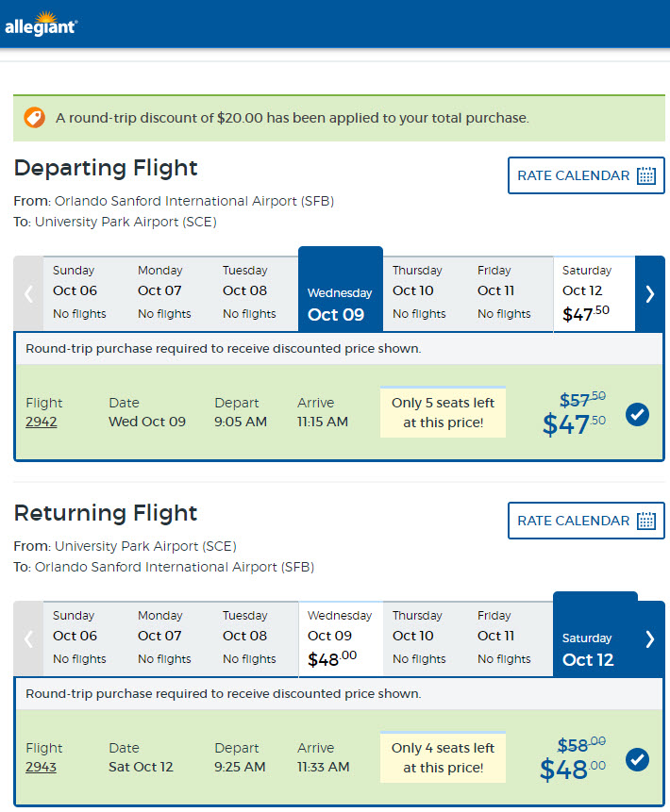Click the discount tag icon in banner
This screenshot has height=812, width=670.
click(34, 118)
